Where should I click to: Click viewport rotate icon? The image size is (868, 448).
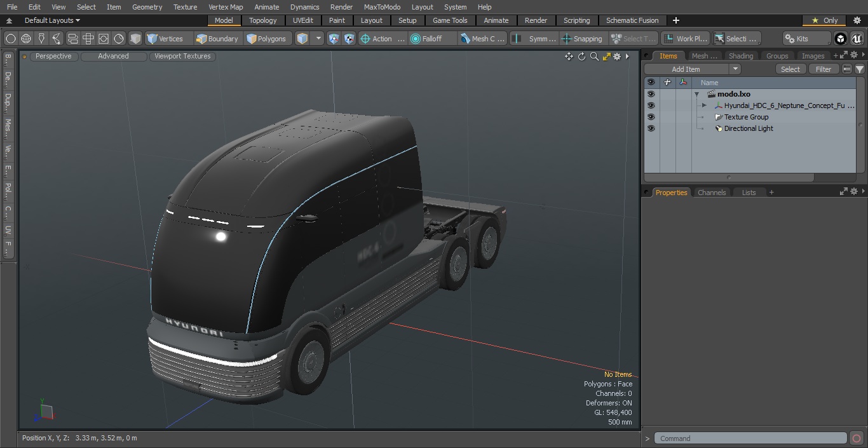[x=581, y=57]
